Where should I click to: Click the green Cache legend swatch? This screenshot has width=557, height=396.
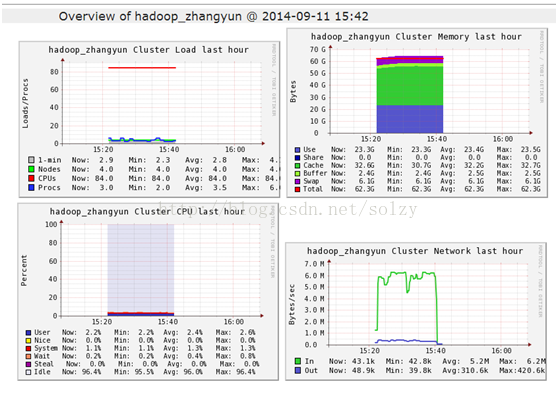(298, 166)
